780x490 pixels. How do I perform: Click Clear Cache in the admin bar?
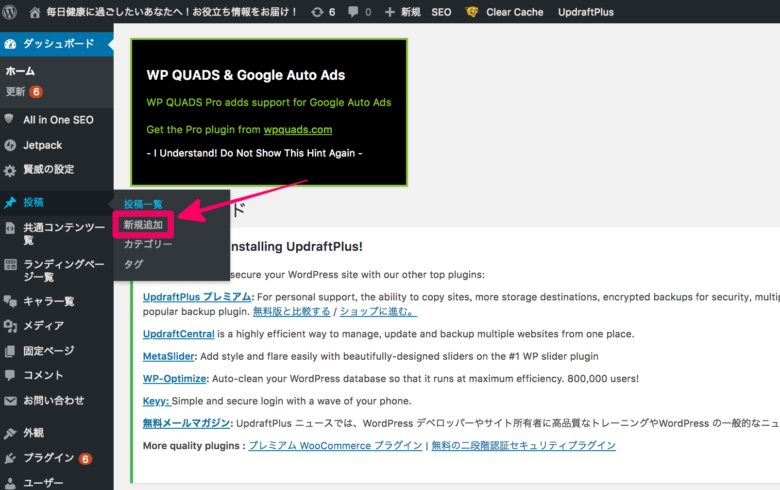pyautogui.click(x=514, y=12)
